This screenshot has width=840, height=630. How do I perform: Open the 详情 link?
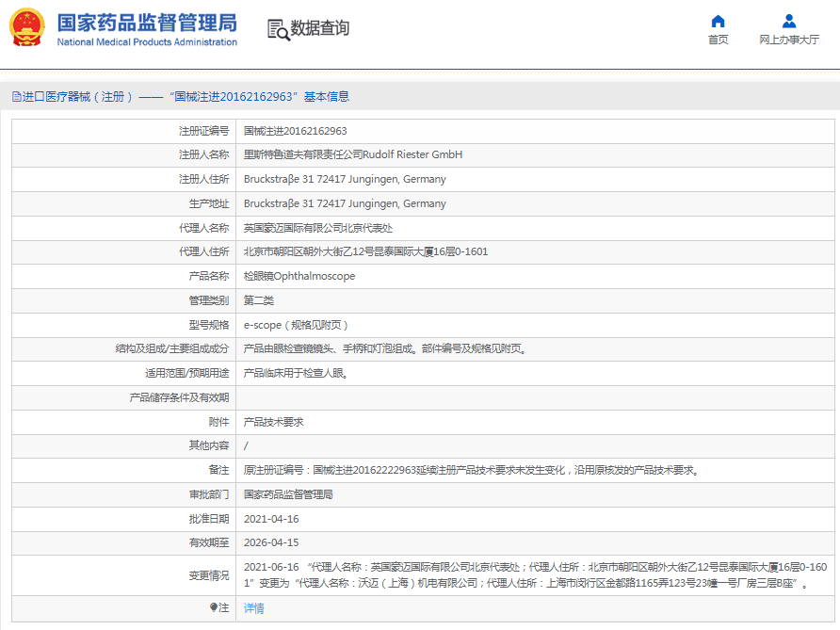tap(254, 608)
